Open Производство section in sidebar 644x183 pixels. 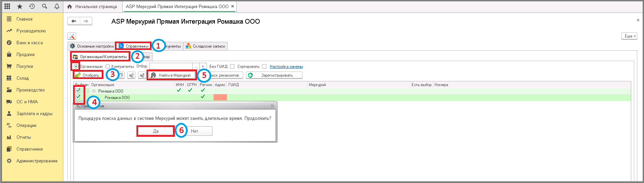click(30, 90)
